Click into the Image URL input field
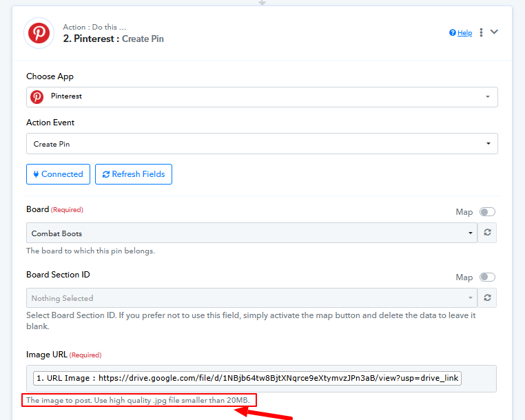 [261, 379]
